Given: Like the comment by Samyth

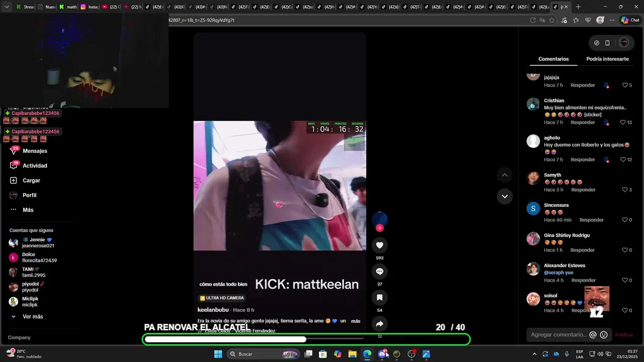Looking at the screenshot, I should point(625,190).
